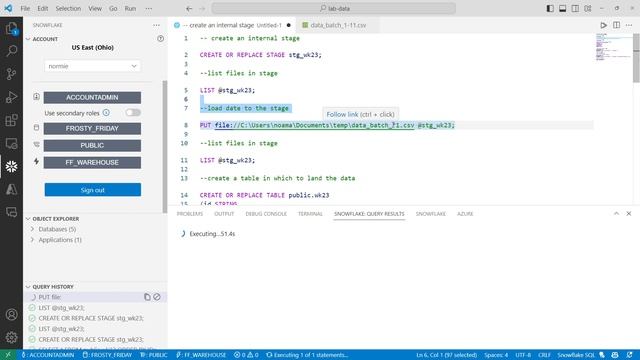Open Remote Explorer icon in activity bar
The height and width of the screenshot is (360, 640).
(x=11, y=143)
